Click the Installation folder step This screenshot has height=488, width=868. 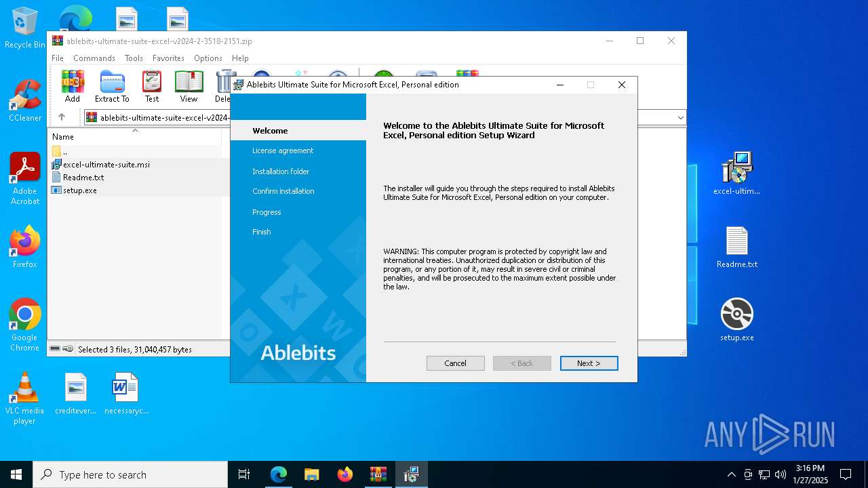[x=281, y=171]
